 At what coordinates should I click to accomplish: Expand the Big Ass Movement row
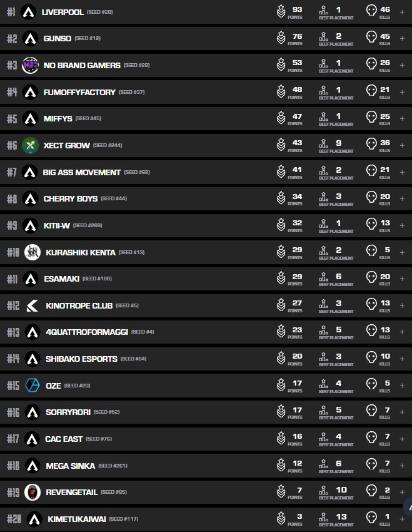coord(402,172)
